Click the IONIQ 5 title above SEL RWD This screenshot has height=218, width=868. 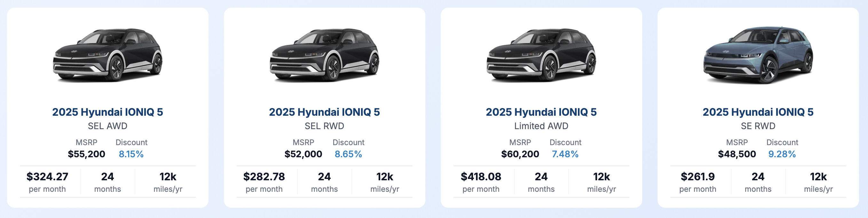(x=325, y=112)
